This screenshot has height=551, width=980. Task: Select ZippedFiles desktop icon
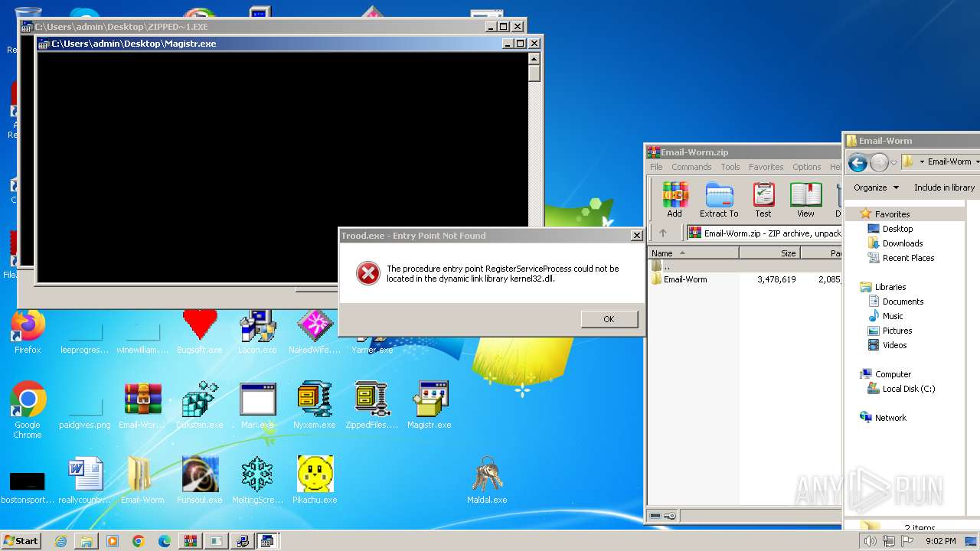372,406
